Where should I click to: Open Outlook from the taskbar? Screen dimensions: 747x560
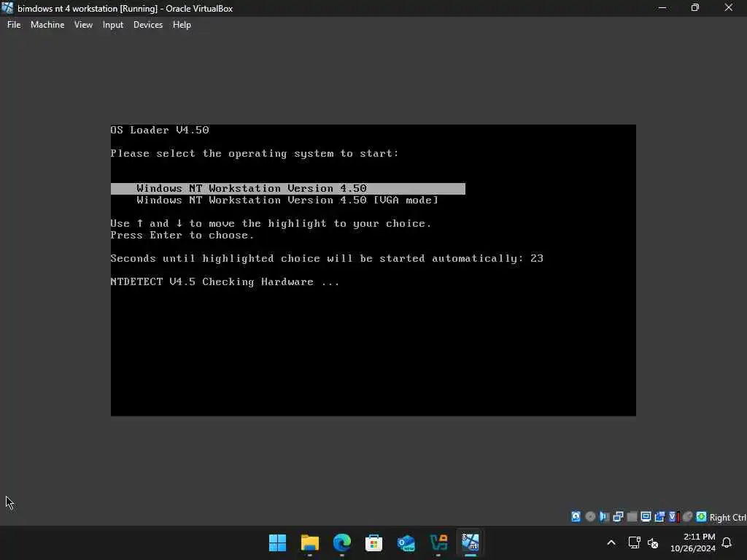tap(406, 542)
